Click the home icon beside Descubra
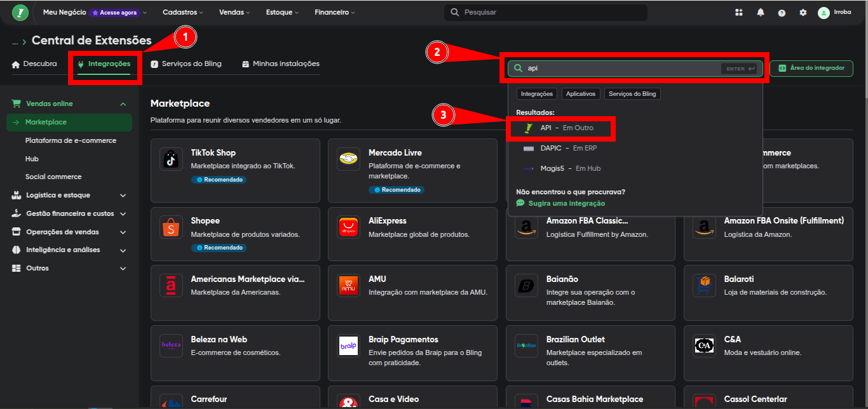868x409 pixels. point(16,64)
